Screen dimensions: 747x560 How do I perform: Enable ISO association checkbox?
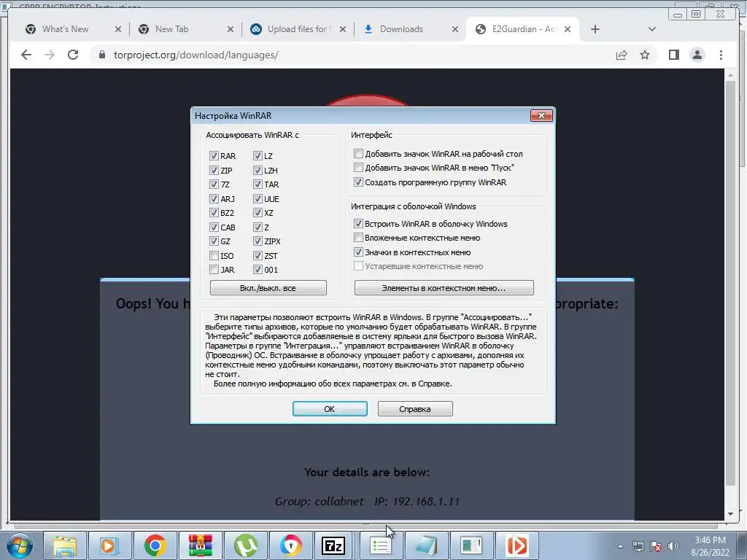tap(214, 256)
